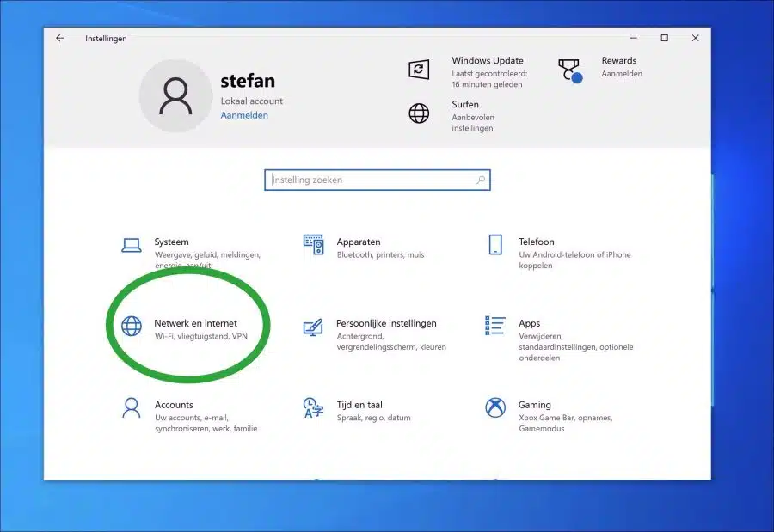Click the 'Lokaal account' text
Image resolution: width=774 pixels, height=532 pixels.
coord(252,101)
